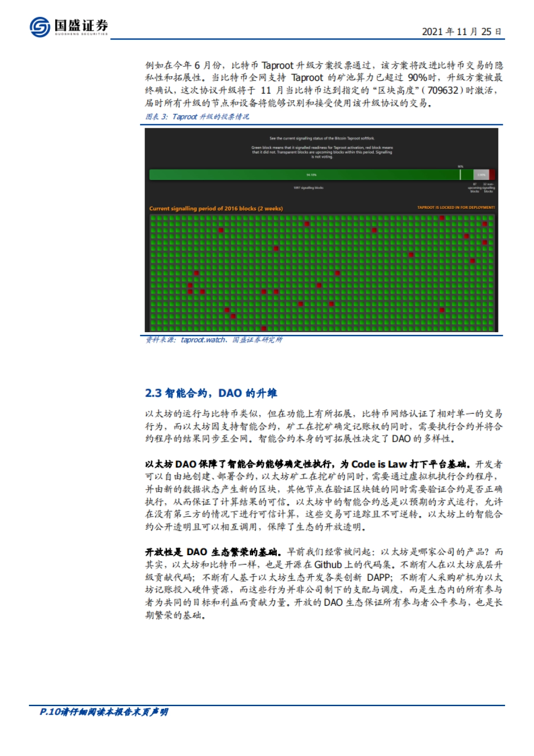The image size is (534, 756).
Task: Click the 90% threshold marker on the bar
Action: click(x=460, y=174)
